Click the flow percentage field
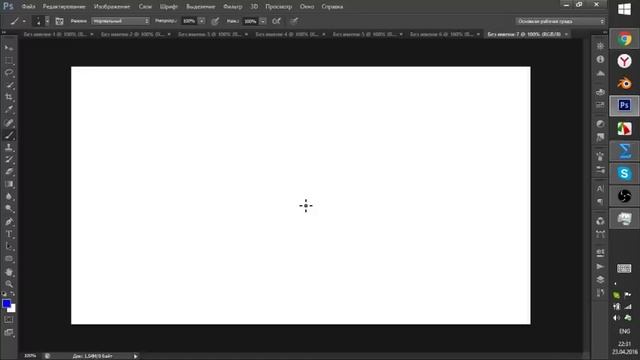The image size is (640, 360). point(251,21)
